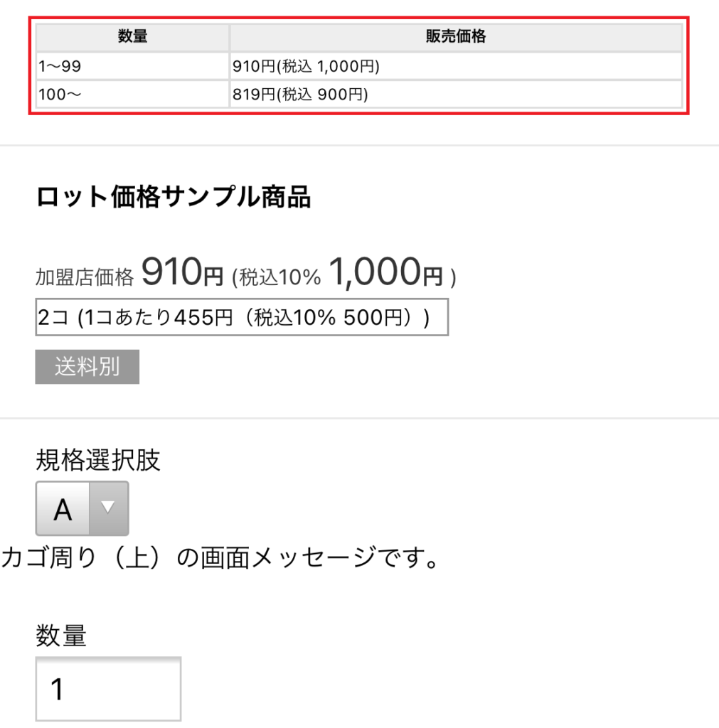Image resolution: width=719 pixels, height=728 pixels.
Task: Click the dropdown arrow beside option A
Action: (108, 508)
